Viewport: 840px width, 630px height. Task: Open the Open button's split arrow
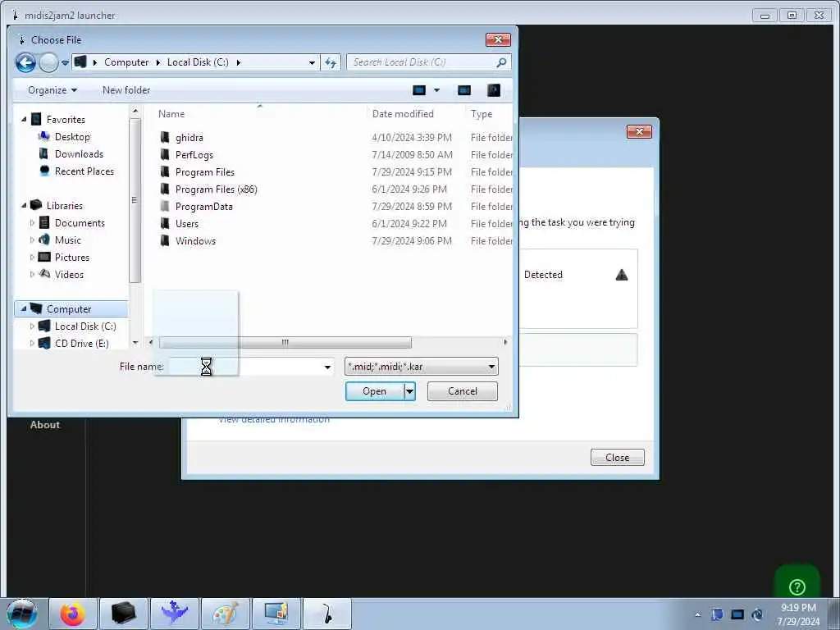(x=410, y=391)
